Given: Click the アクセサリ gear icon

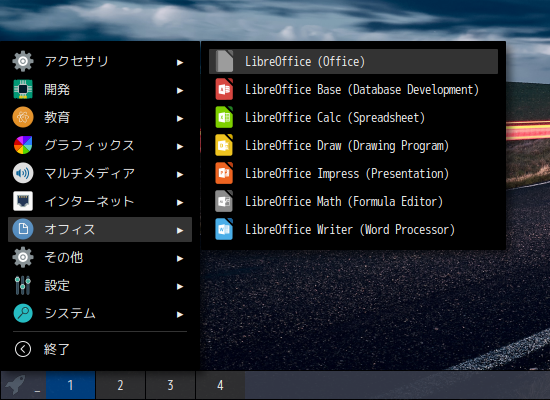Looking at the screenshot, I should (x=23, y=61).
